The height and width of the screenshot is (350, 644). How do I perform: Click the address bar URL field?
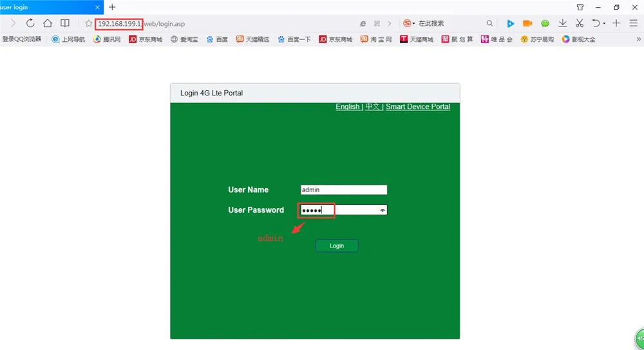tap(226, 24)
